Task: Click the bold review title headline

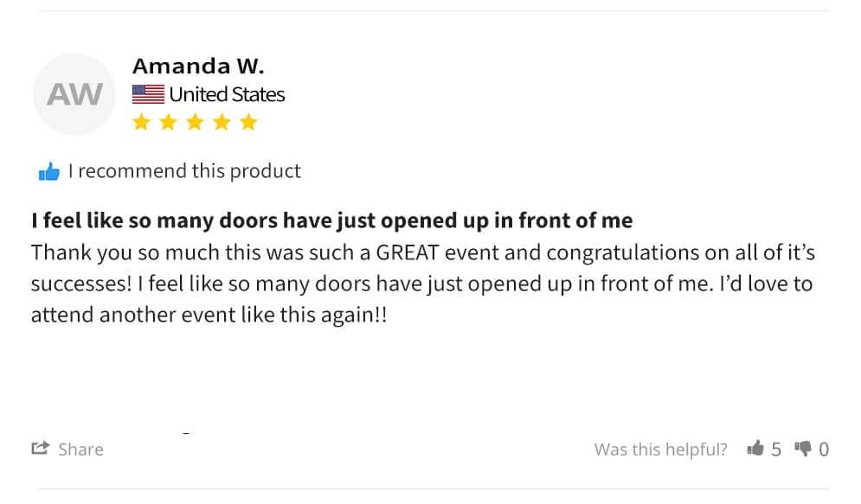Action: point(331,220)
